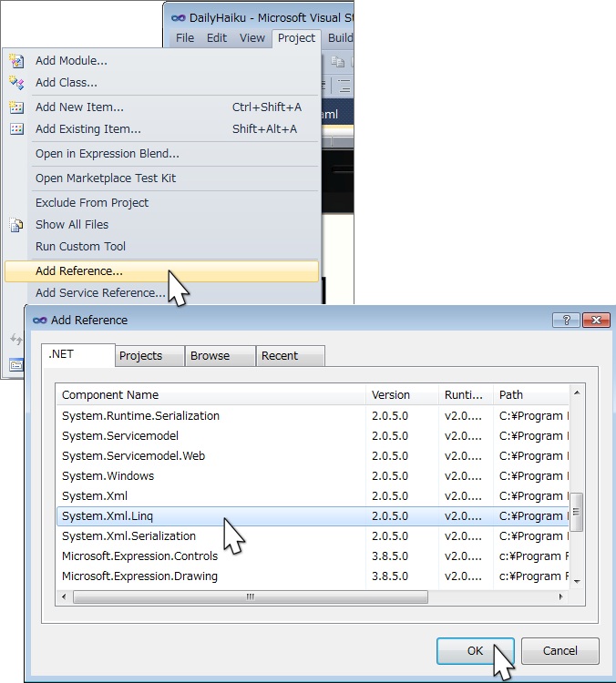This screenshot has width=616, height=683.
Task: Open the Project menu
Action: click(x=296, y=38)
